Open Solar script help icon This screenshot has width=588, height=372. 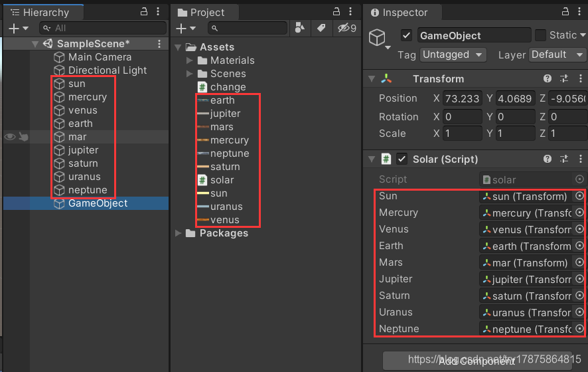click(547, 159)
